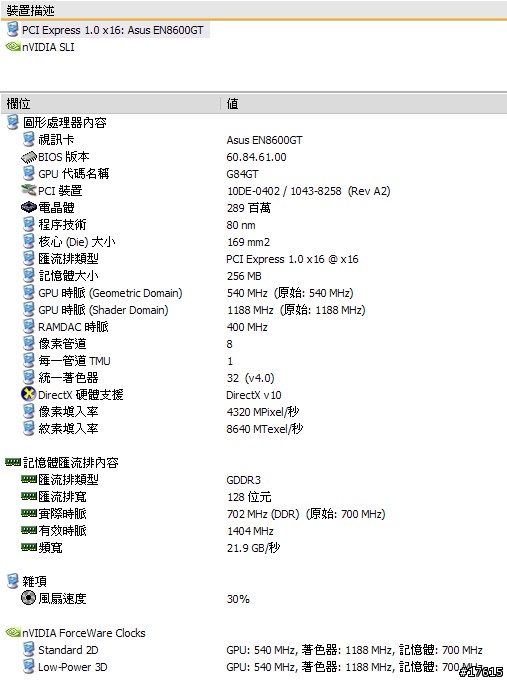The image size is (507, 680).
Task: Click the 值 column header
Action: point(232,104)
